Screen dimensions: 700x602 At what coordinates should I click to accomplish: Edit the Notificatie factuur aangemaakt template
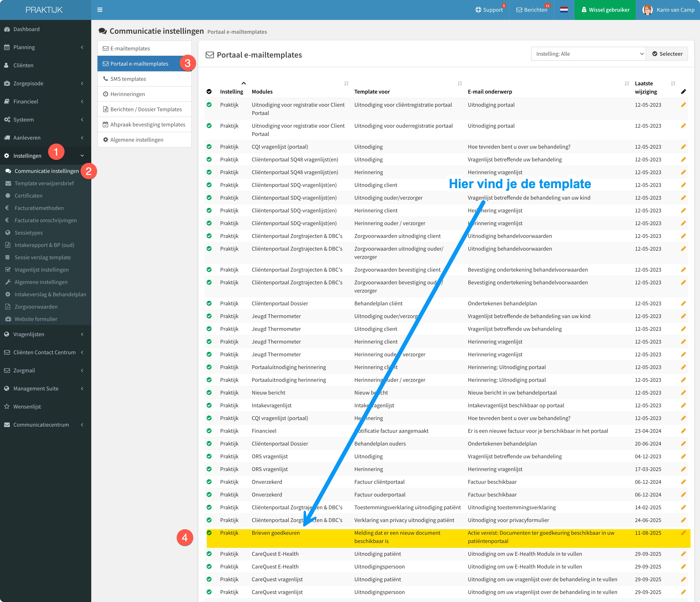click(x=683, y=431)
